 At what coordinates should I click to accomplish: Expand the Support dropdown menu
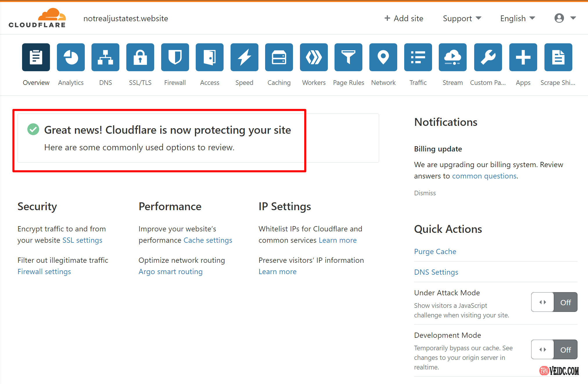462,18
